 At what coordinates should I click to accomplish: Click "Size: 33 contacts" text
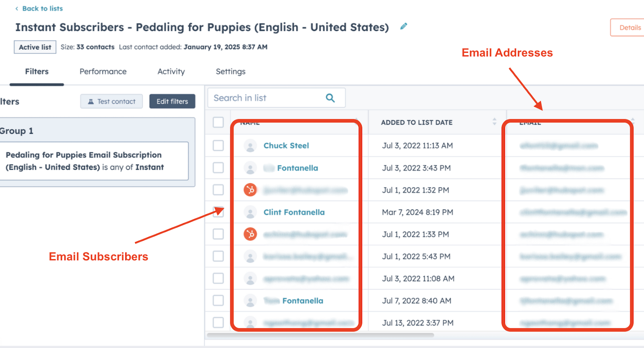87,47
